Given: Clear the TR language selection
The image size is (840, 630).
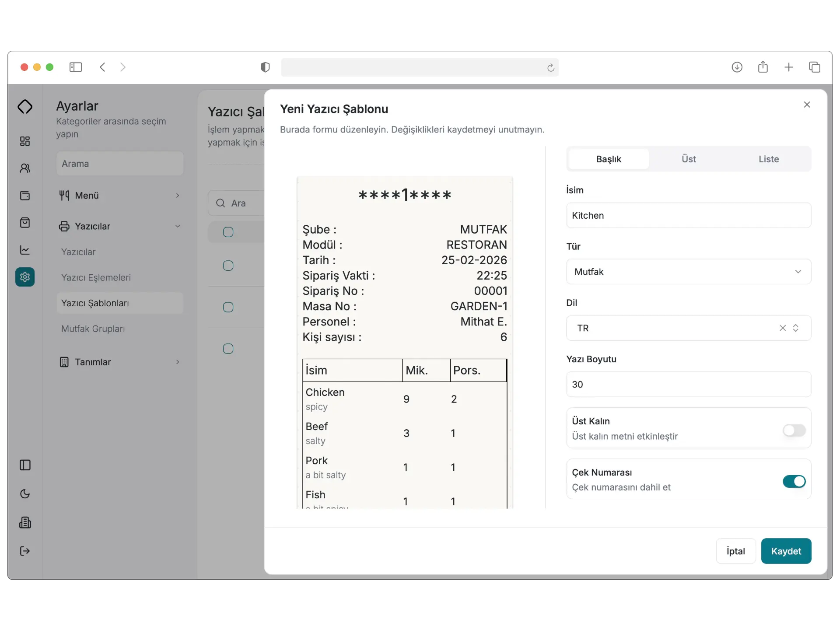Looking at the screenshot, I should [782, 328].
